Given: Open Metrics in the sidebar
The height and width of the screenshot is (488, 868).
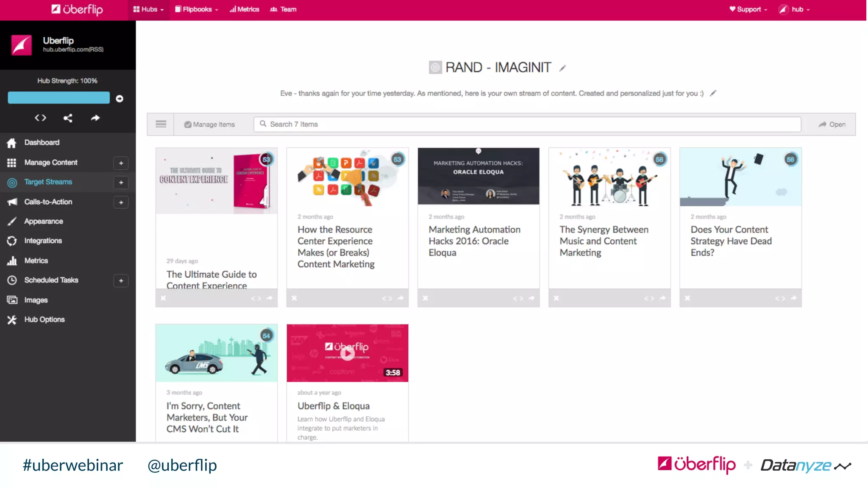Looking at the screenshot, I should coord(36,261).
